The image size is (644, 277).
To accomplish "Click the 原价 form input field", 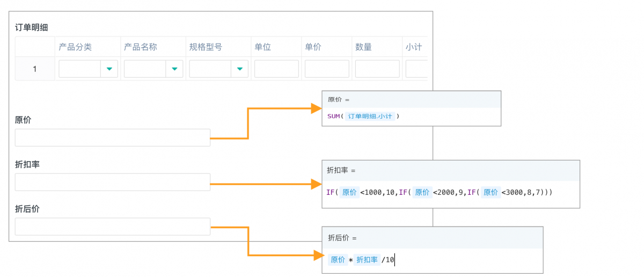I will [x=112, y=138].
